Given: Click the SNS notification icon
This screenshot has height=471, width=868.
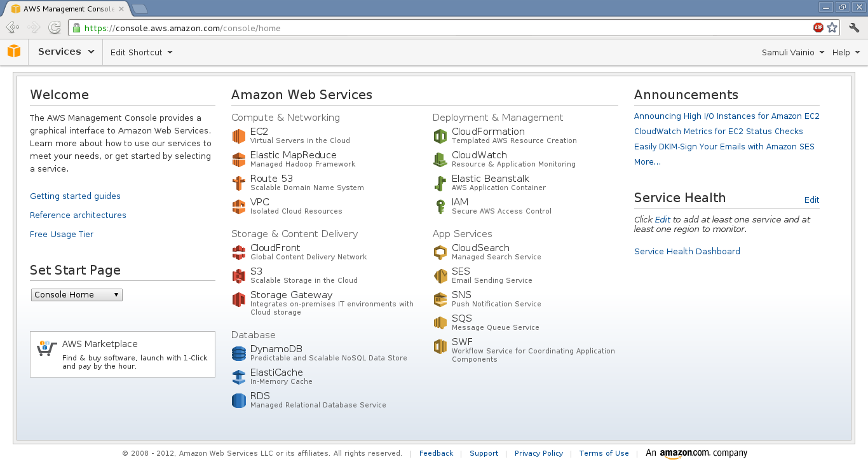Looking at the screenshot, I should click(x=440, y=299).
